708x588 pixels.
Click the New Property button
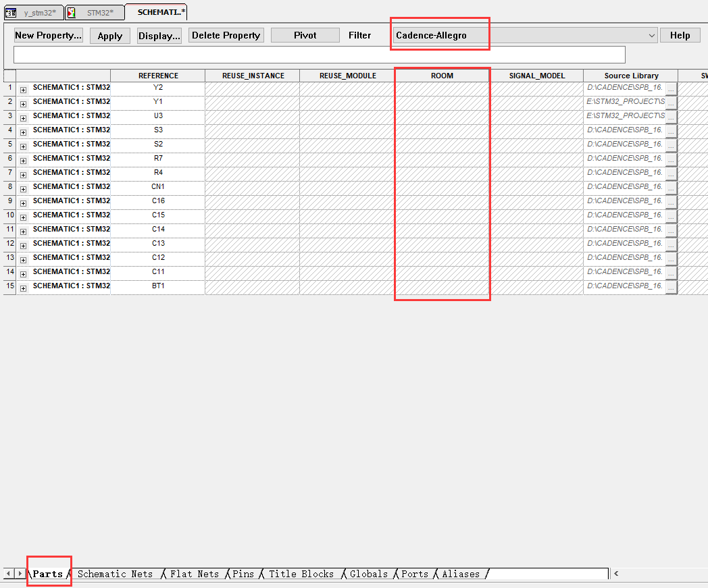click(x=49, y=36)
